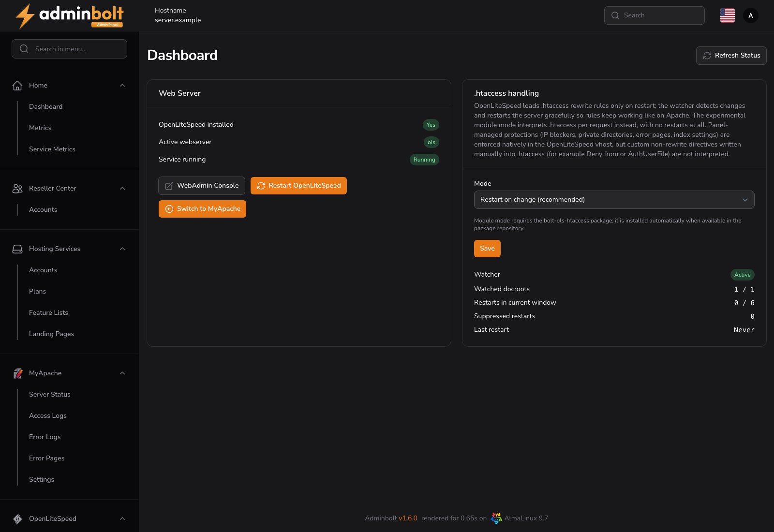Click Restarts in current window value 0 / 6
The width and height of the screenshot is (774, 532).
[x=744, y=303]
